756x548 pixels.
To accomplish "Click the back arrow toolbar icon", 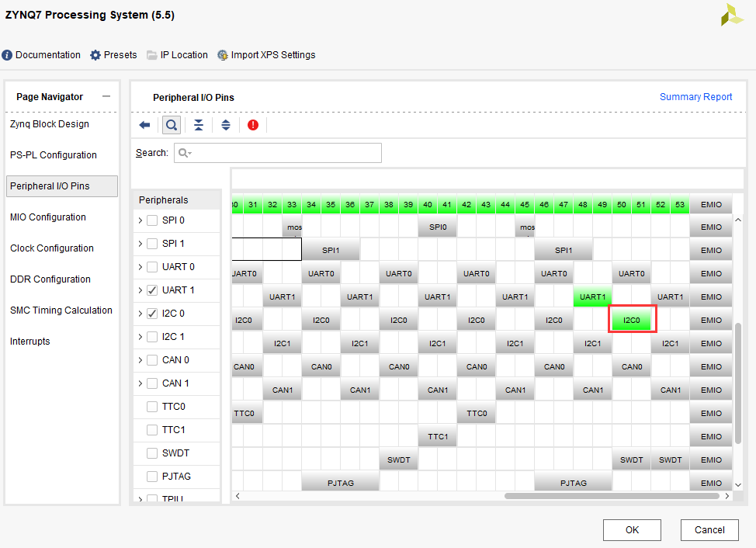I will point(144,125).
